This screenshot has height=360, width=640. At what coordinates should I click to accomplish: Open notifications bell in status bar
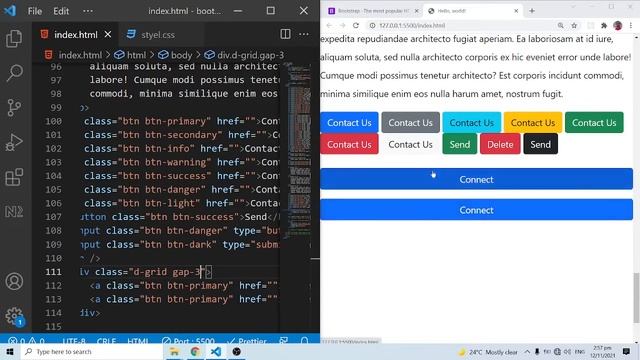point(304,341)
